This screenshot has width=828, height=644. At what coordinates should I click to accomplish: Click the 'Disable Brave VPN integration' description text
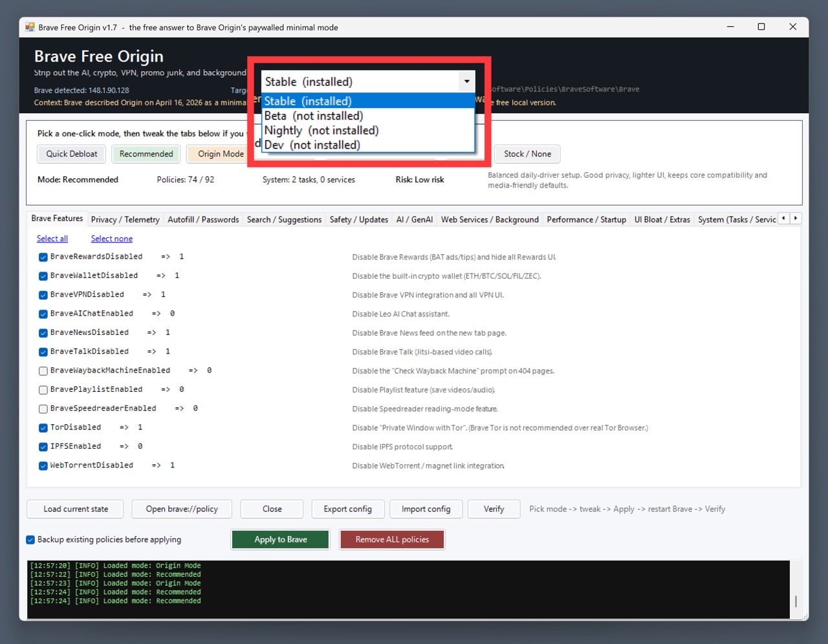click(428, 295)
